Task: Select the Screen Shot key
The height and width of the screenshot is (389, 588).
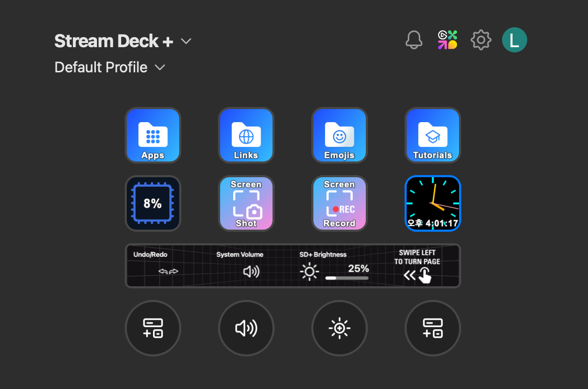Action: (246, 203)
